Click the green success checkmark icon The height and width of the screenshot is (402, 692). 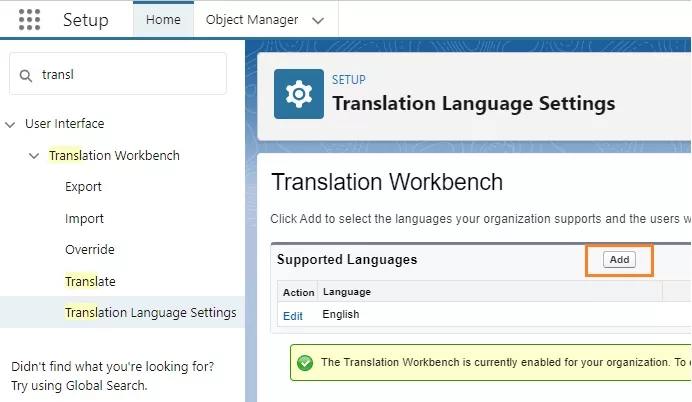(x=304, y=362)
